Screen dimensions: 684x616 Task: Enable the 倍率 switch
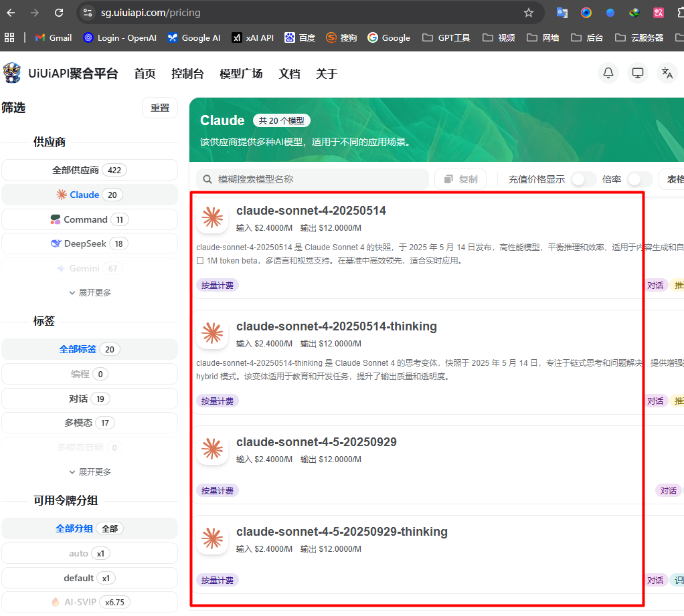point(638,179)
